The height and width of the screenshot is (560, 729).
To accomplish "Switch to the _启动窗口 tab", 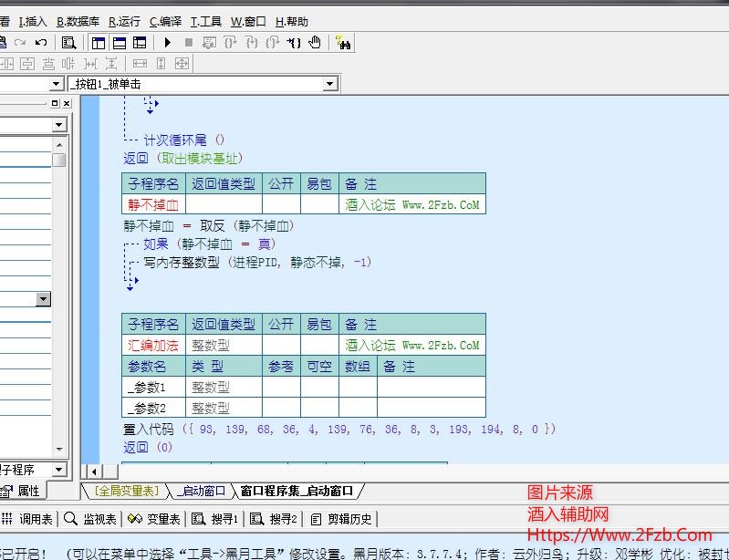I will pos(201,491).
